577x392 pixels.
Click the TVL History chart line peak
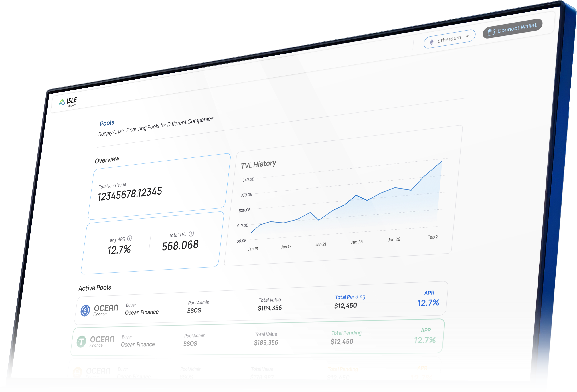tap(442, 161)
